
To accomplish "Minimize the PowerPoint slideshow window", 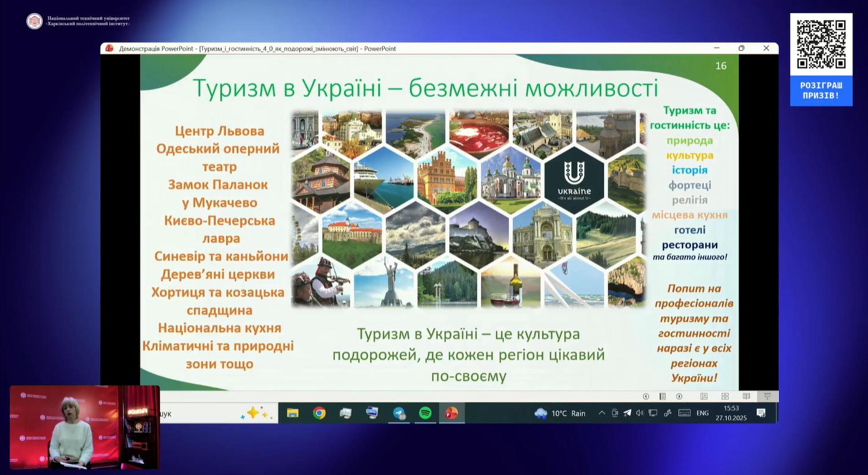I will [x=716, y=49].
